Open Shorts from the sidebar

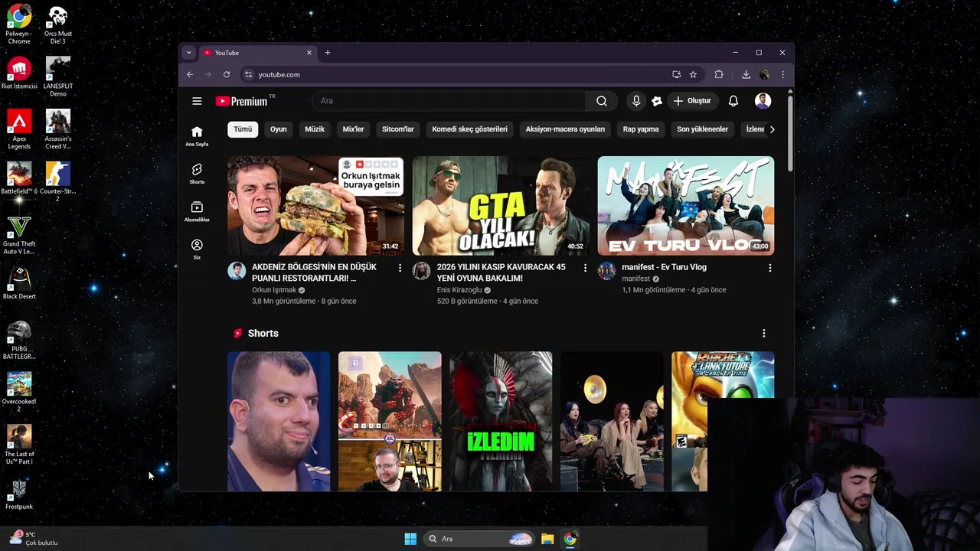click(x=197, y=174)
